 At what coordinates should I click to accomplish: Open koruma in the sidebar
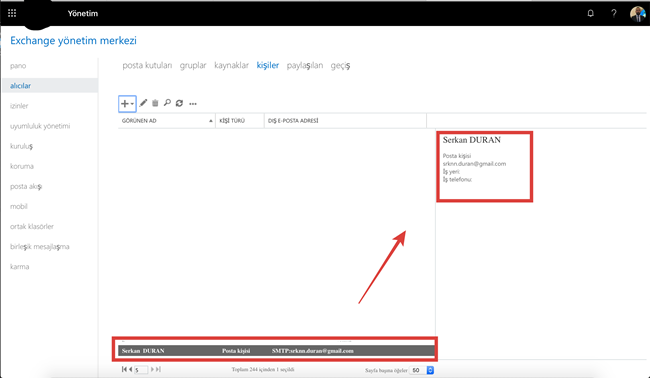22,166
